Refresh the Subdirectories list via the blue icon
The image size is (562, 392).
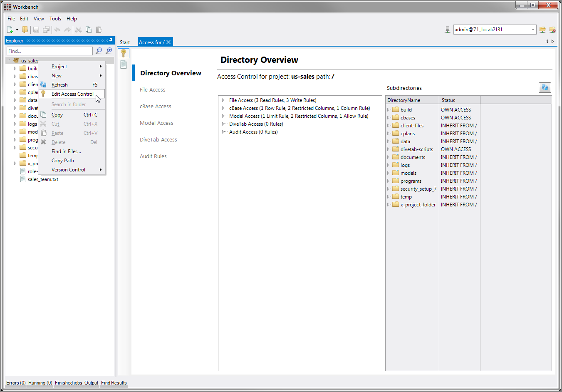[545, 87]
